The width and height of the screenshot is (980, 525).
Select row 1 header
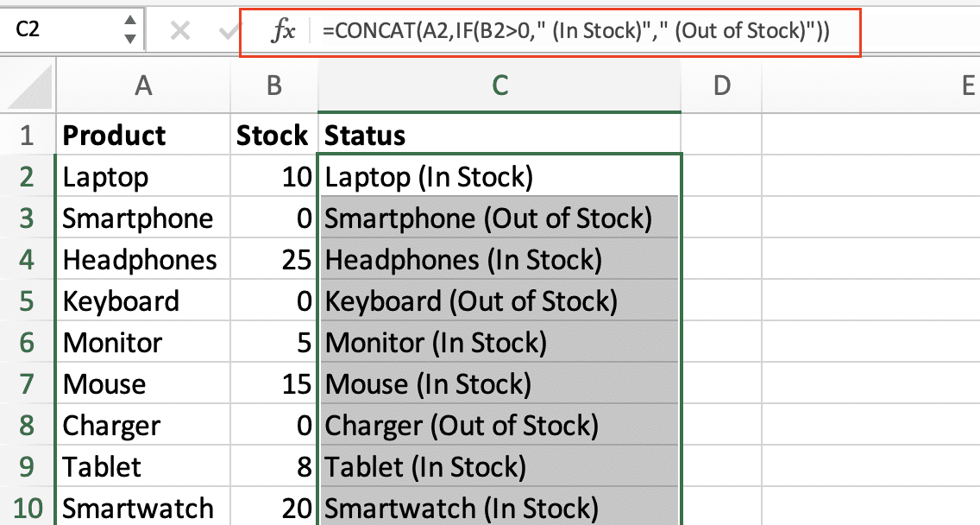tap(28, 136)
